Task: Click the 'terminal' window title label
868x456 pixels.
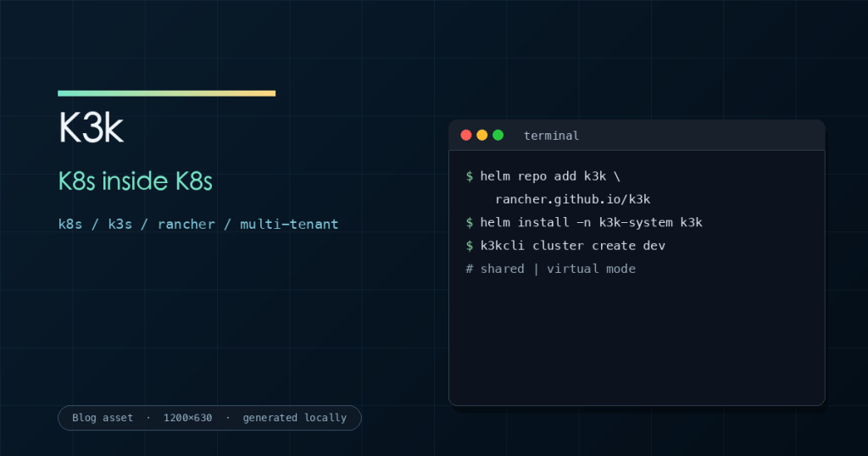Action: coord(551,136)
